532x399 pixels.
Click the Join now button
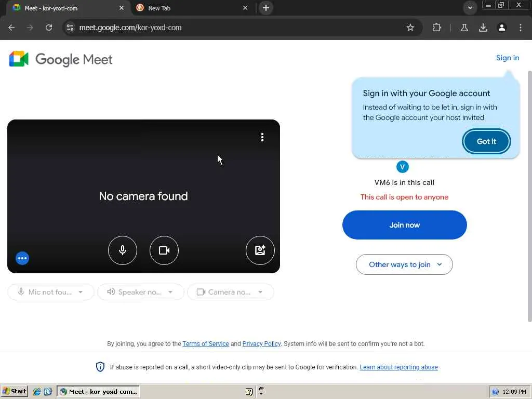[x=404, y=225]
